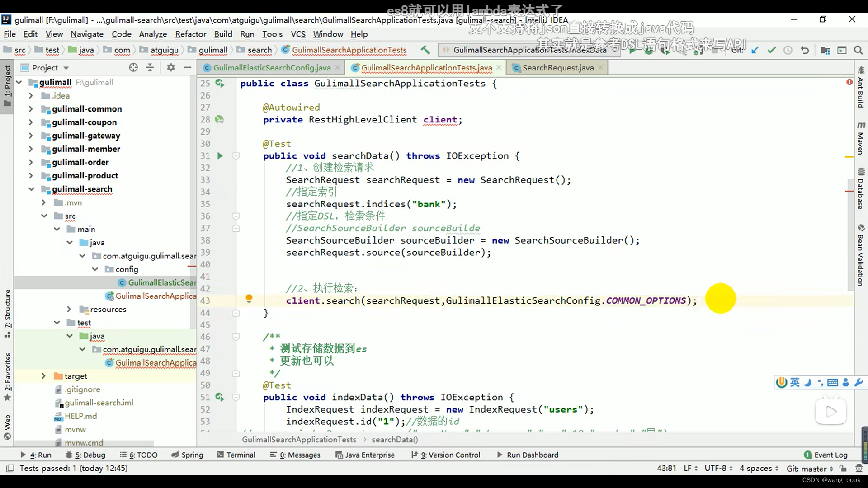The width and height of the screenshot is (868, 488).
Task: Open Project Structure icon in toolbar
Action: click(826, 50)
